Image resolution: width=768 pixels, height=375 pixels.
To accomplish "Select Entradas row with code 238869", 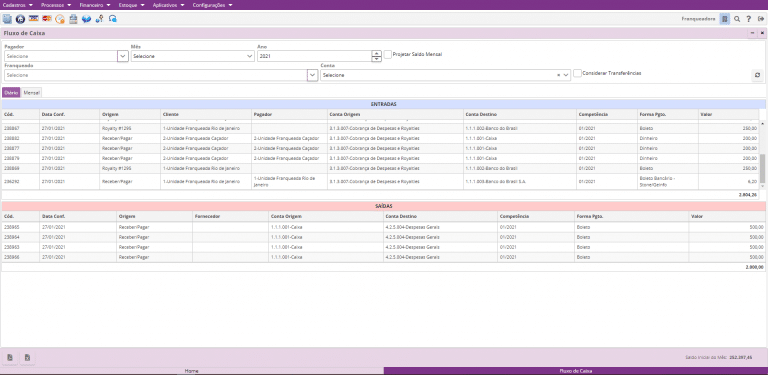I will pyautogui.click(x=380, y=168).
